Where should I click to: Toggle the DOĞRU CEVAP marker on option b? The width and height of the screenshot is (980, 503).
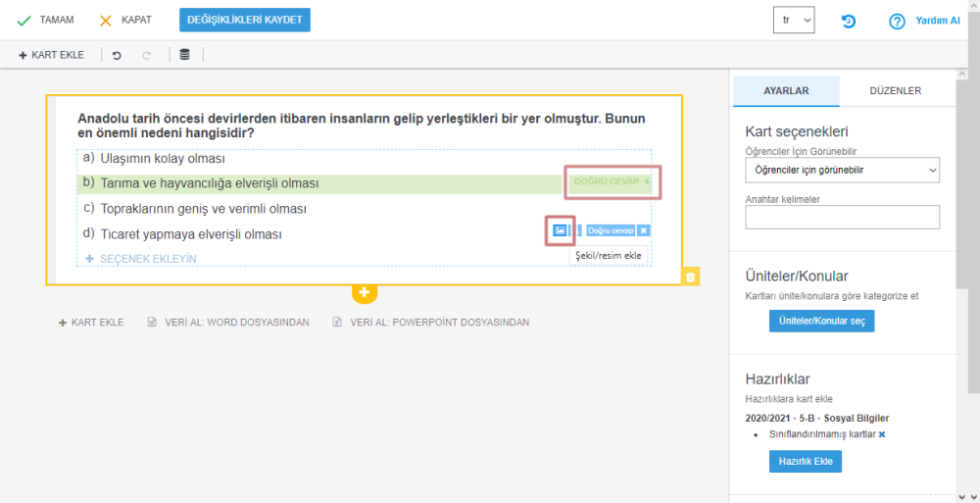[x=612, y=181]
